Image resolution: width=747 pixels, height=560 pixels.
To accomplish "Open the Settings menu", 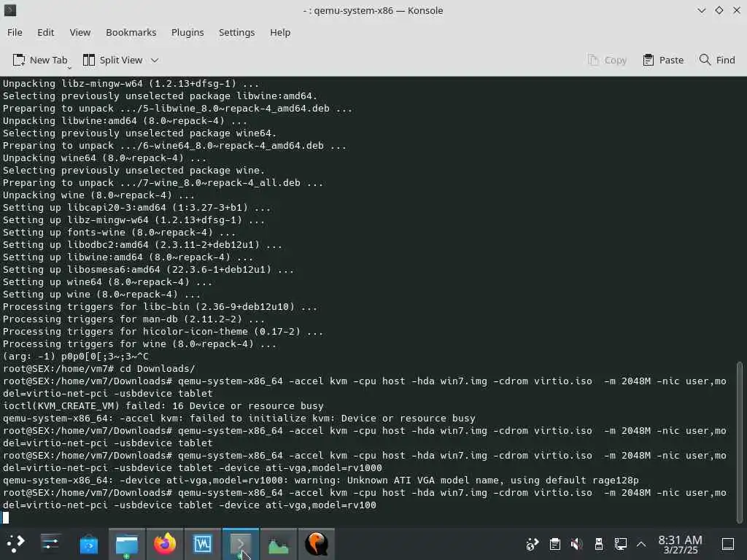I will pyautogui.click(x=237, y=32).
